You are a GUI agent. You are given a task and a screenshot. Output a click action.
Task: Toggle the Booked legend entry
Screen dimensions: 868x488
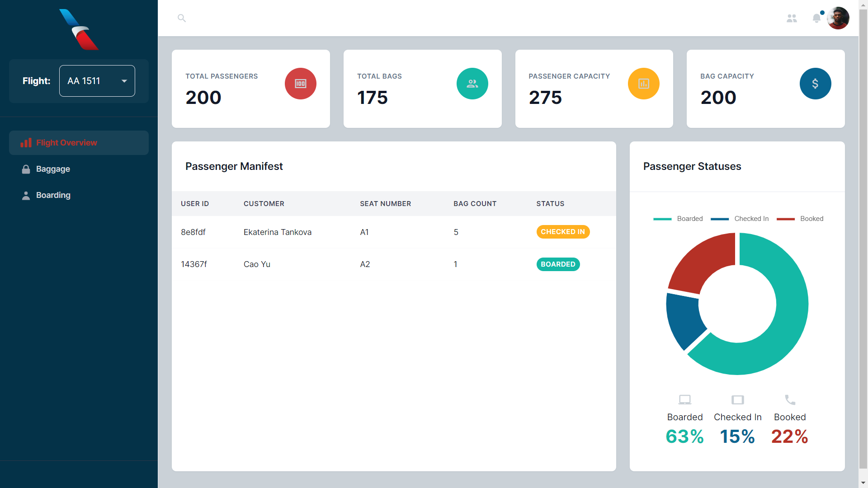[x=800, y=219]
